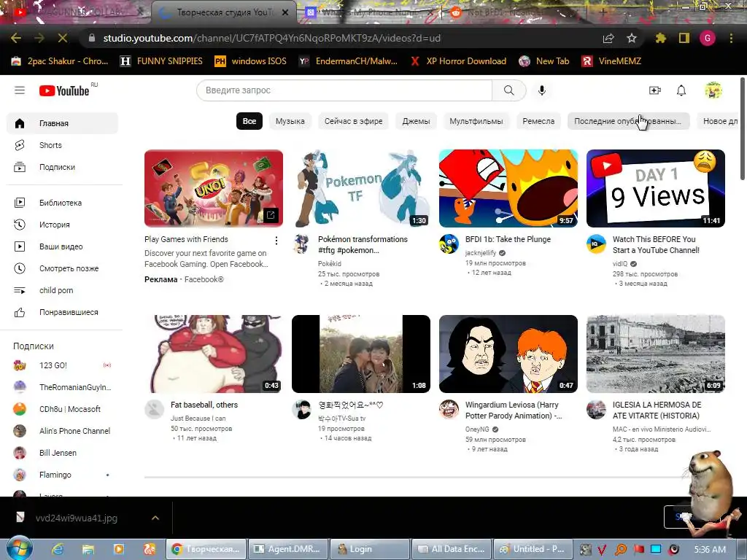
Task: Open История in sidebar
Action: coord(63,225)
